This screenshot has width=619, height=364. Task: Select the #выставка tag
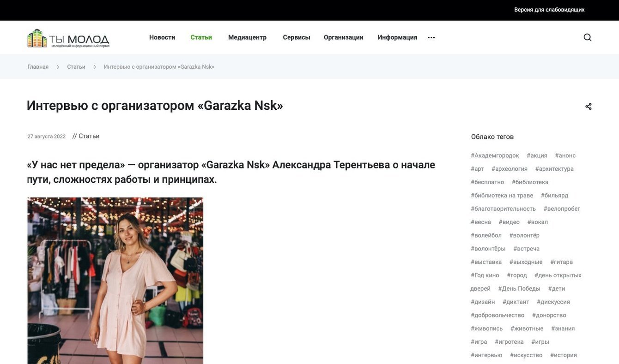click(x=486, y=263)
